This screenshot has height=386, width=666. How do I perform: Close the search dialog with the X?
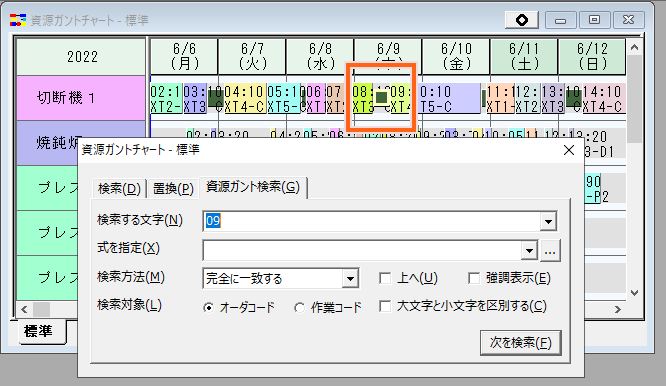569,150
